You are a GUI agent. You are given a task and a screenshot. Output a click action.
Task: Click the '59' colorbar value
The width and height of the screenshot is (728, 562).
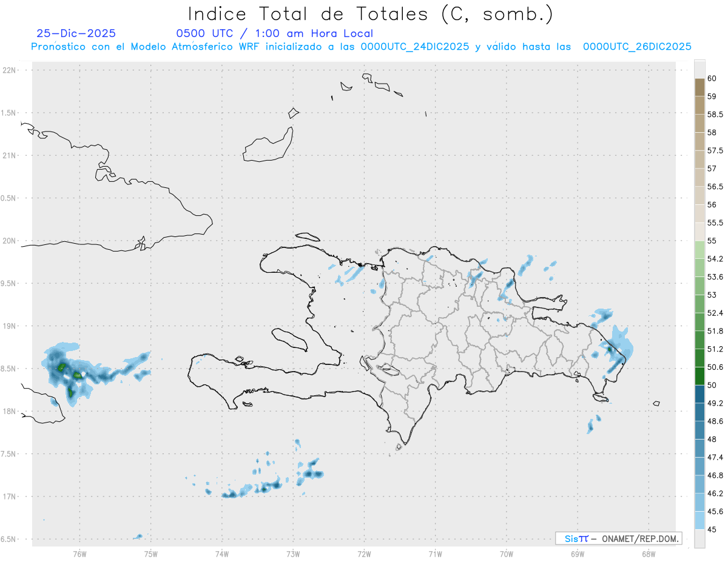point(712,96)
